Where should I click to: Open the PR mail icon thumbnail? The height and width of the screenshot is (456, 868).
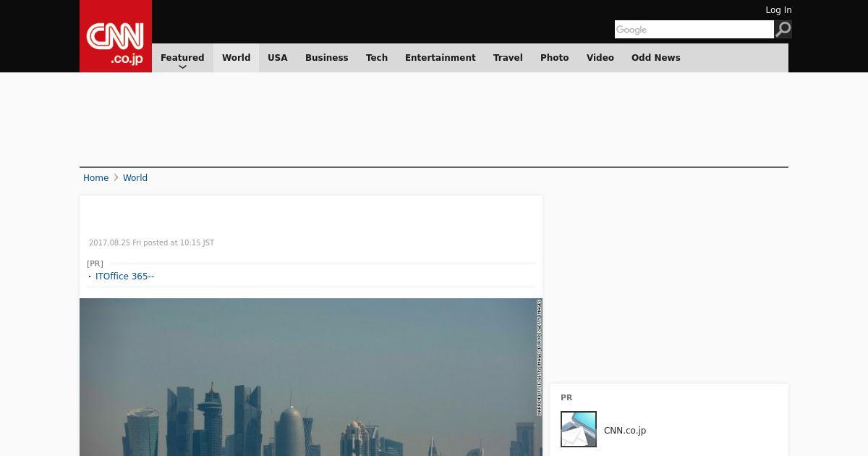579,429
